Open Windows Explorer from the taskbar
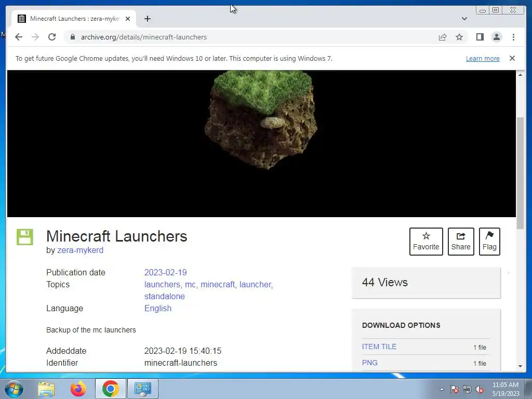Viewport: 532px width, 399px height. coord(46,389)
